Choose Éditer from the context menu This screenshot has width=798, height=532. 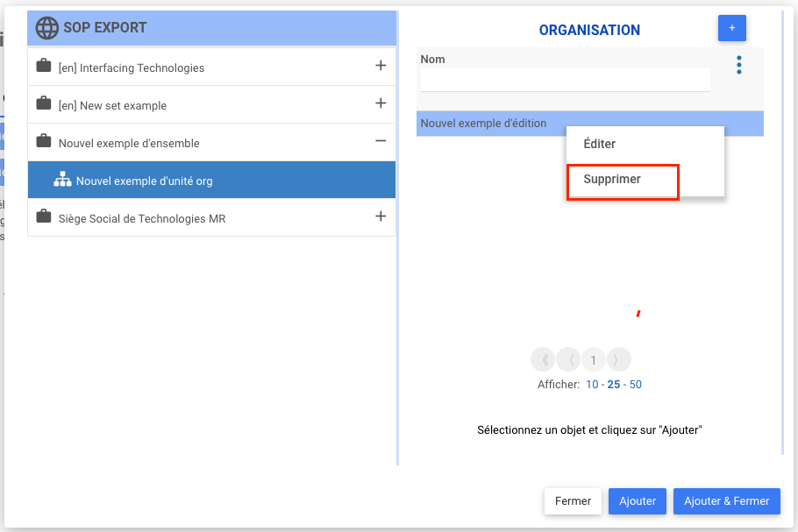click(600, 145)
